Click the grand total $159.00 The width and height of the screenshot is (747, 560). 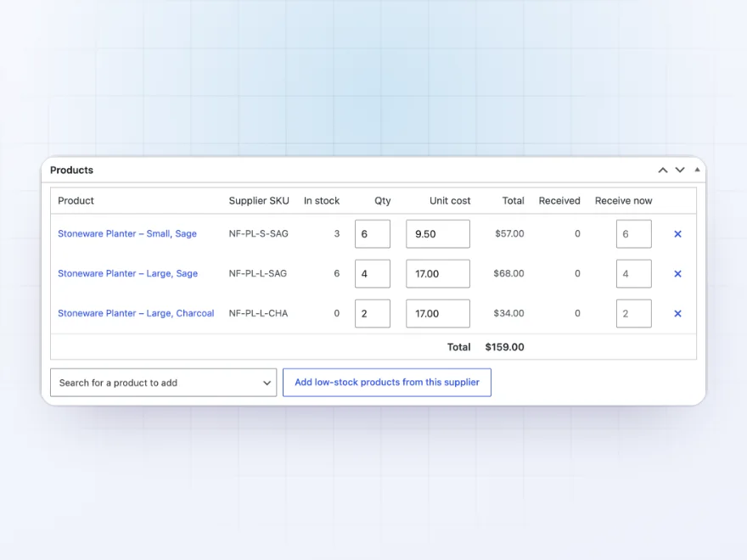(x=504, y=347)
